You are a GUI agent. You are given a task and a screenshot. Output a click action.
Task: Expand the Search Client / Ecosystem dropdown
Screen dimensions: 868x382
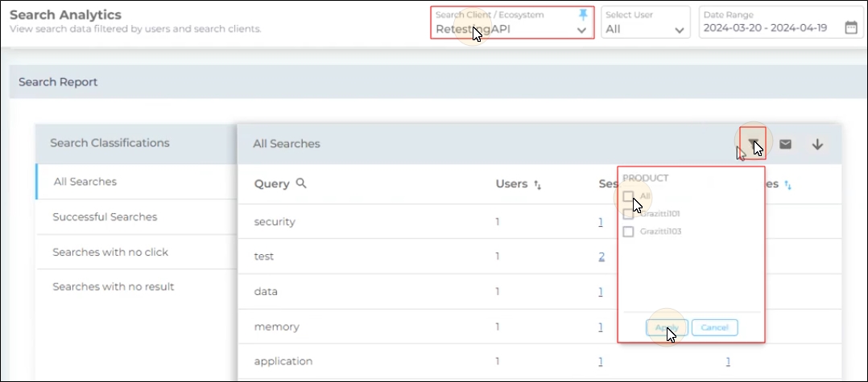click(581, 30)
